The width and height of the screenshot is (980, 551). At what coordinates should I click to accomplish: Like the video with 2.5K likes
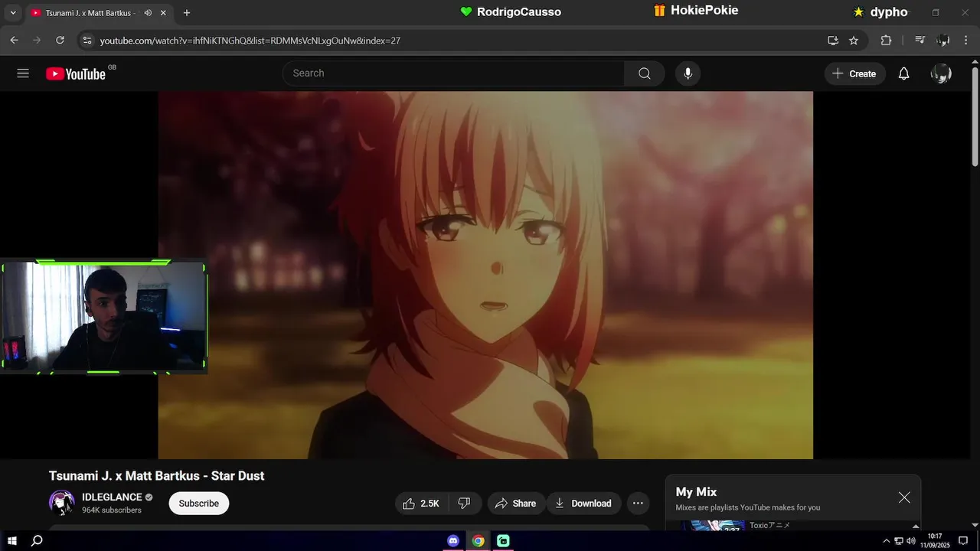[421, 504]
